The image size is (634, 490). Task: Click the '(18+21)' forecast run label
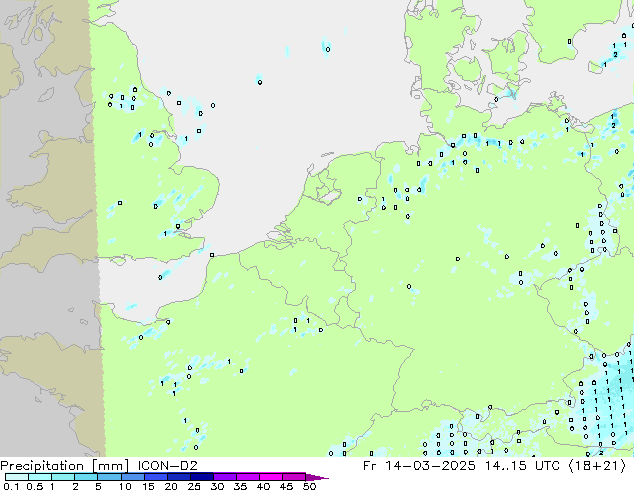click(x=597, y=466)
